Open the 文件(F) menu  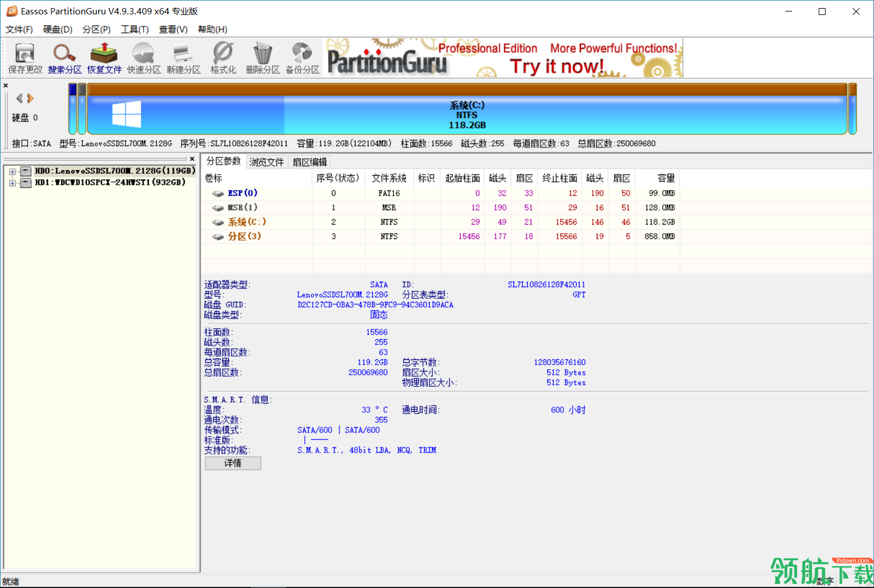(x=19, y=29)
